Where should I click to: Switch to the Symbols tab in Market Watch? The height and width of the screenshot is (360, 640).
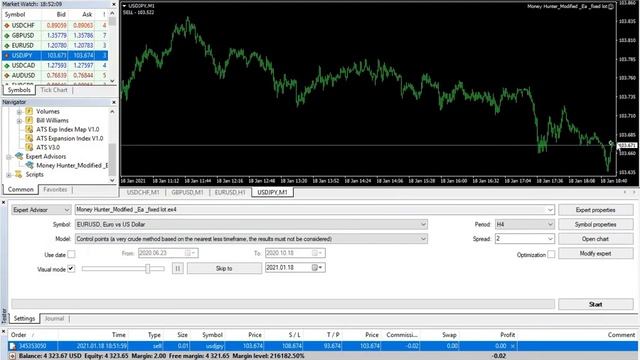click(x=19, y=90)
